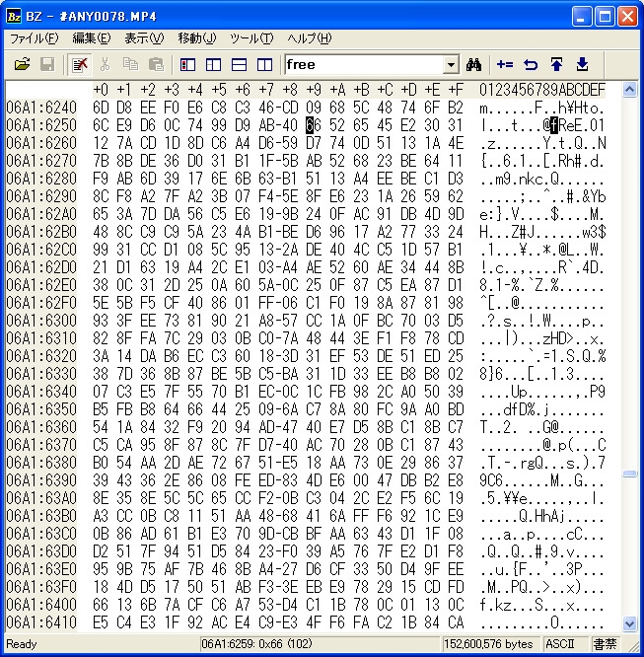This screenshot has height=657, width=644.
Task: Click the scrollbar up arrow
Action: [x=629, y=89]
